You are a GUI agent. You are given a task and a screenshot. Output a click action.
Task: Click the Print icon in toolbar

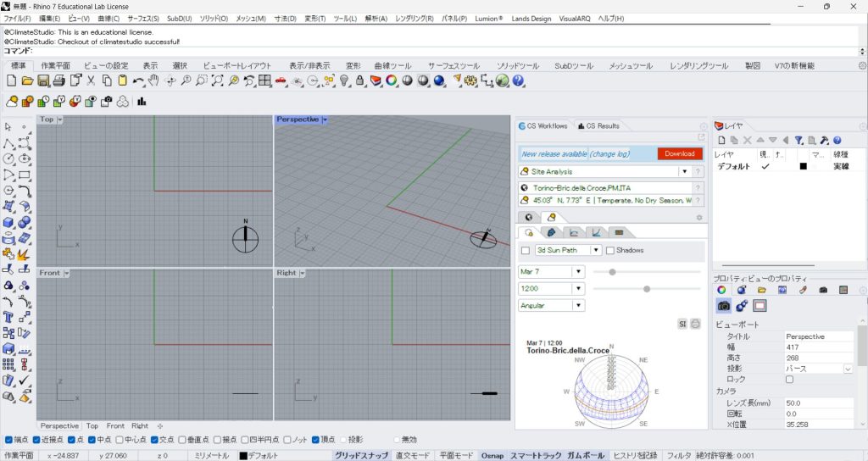(x=58, y=81)
